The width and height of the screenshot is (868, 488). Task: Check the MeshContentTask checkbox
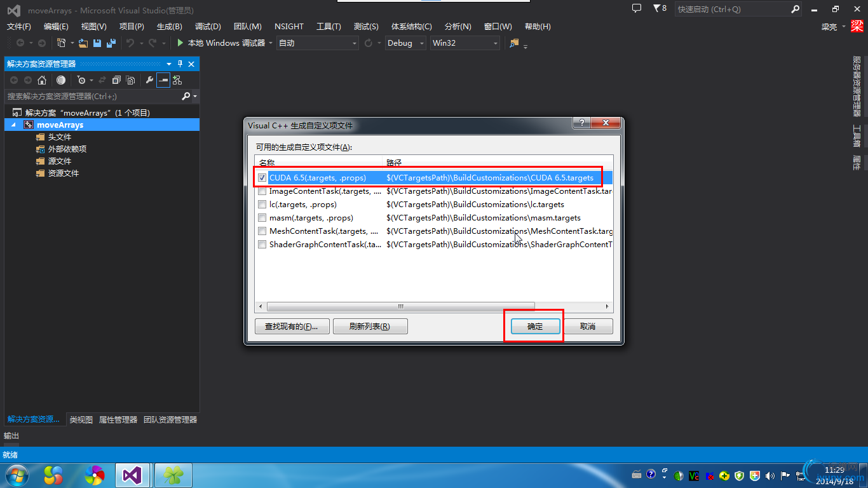pyautogui.click(x=262, y=231)
